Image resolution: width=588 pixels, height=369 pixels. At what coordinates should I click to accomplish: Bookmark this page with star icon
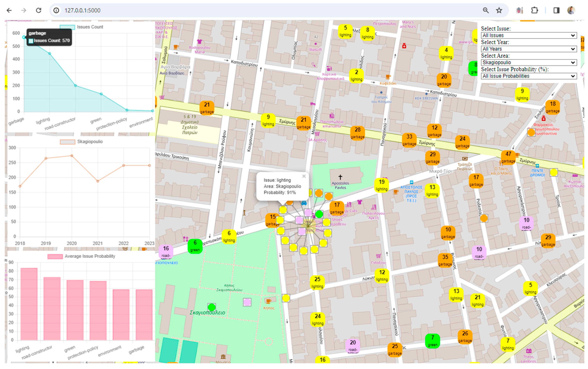[x=499, y=10]
